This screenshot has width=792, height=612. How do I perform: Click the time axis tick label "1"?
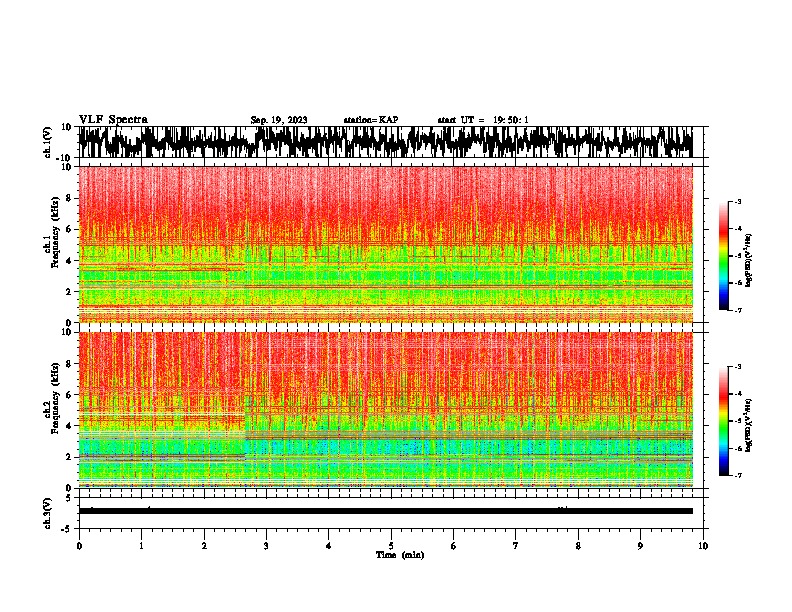click(x=141, y=546)
